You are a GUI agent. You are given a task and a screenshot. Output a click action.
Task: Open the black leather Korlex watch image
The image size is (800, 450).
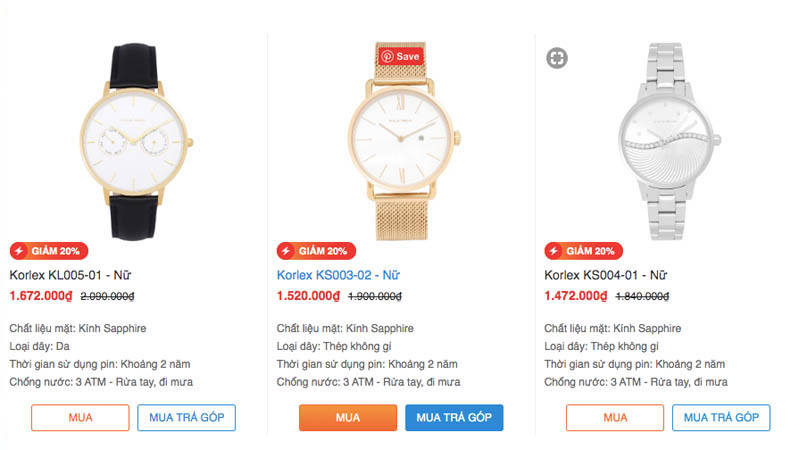[x=133, y=140]
